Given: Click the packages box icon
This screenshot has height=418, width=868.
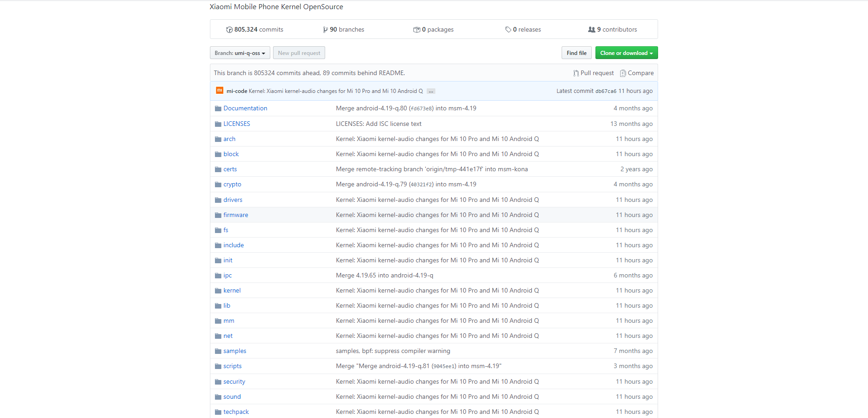Looking at the screenshot, I should [417, 30].
